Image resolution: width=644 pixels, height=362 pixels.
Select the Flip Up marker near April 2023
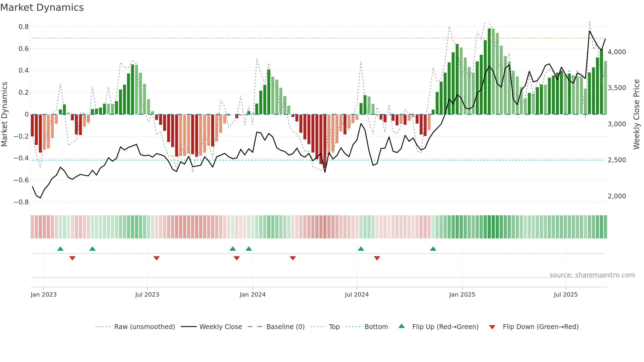tap(93, 249)
